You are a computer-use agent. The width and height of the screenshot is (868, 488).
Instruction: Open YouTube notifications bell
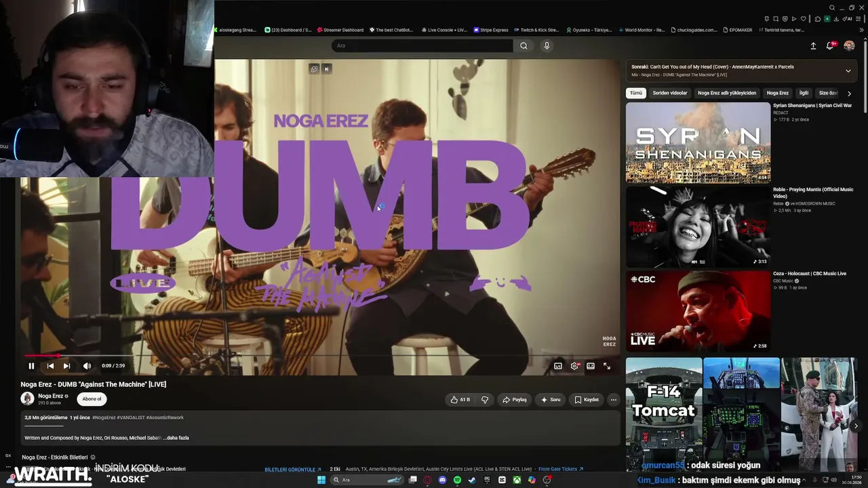coord(830,45)
